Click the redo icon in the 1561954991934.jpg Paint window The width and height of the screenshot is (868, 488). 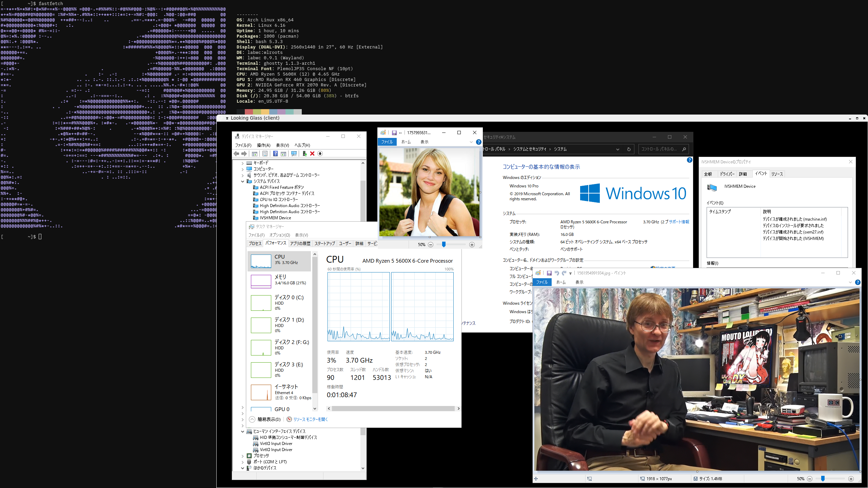point(564,273)
